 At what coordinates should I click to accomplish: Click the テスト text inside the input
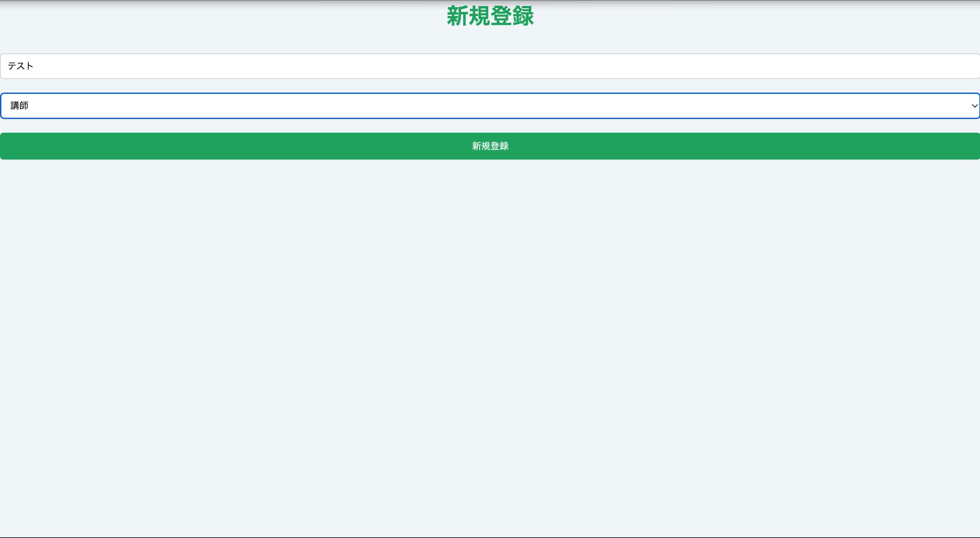[x=20, y=66]
